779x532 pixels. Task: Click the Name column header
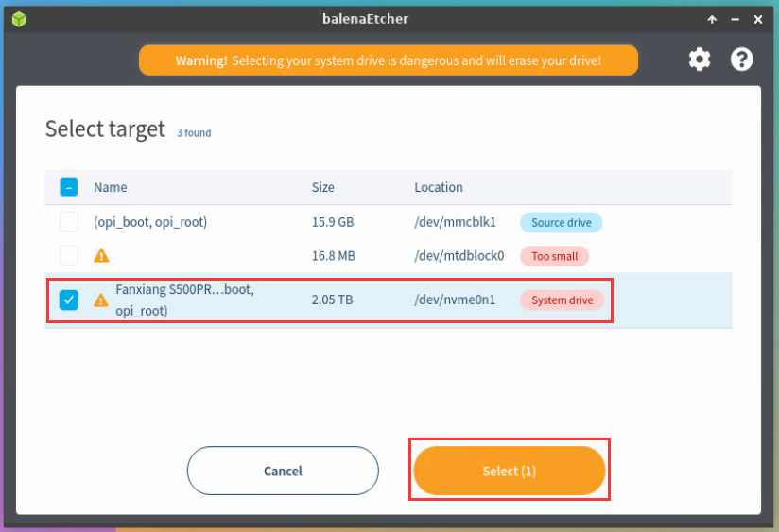click(x=111, y=187)
